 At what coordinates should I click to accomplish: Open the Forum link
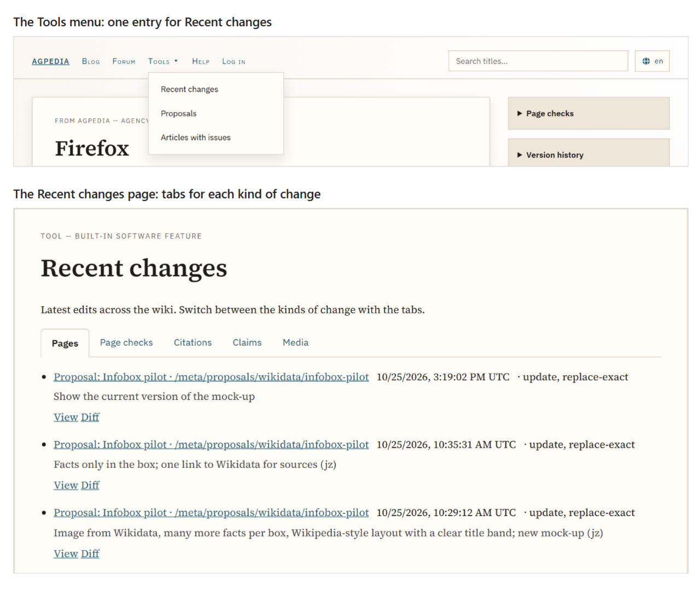(124, 61)
